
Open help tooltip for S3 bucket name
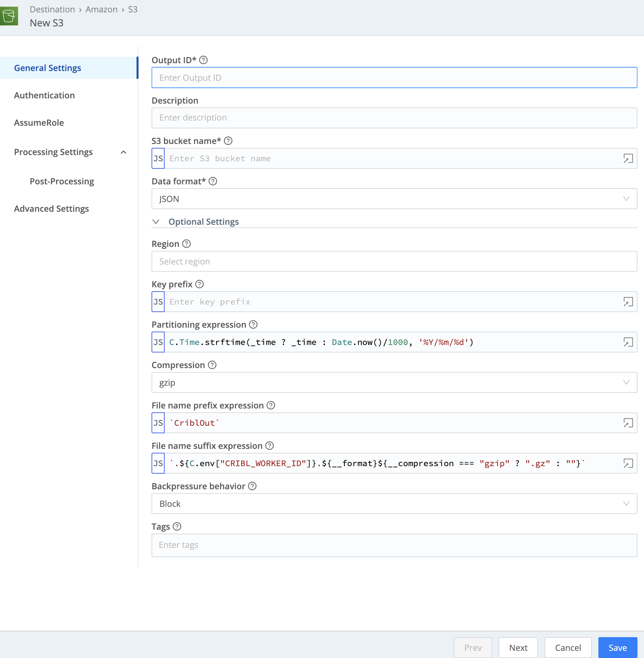click(228, 141)
